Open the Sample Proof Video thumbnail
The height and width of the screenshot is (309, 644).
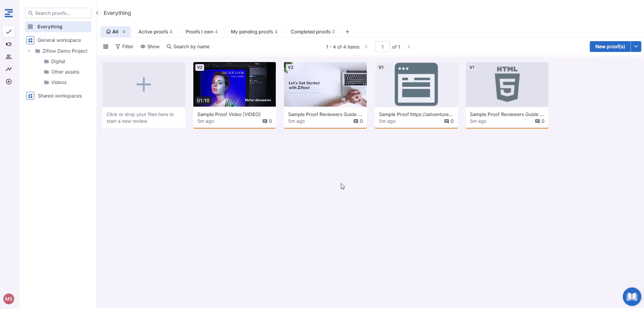click(x=234, y=84)
